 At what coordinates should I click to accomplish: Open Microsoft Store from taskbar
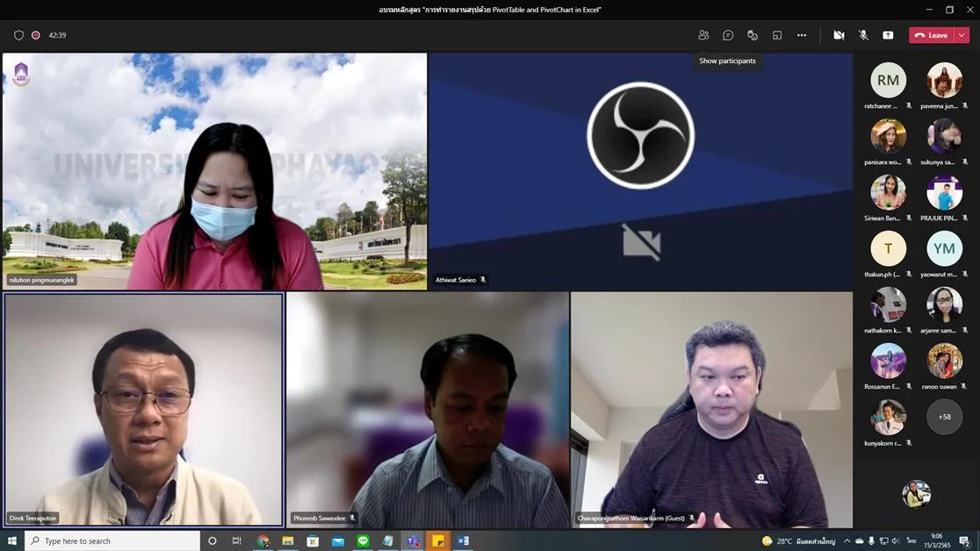click(313, 541)
